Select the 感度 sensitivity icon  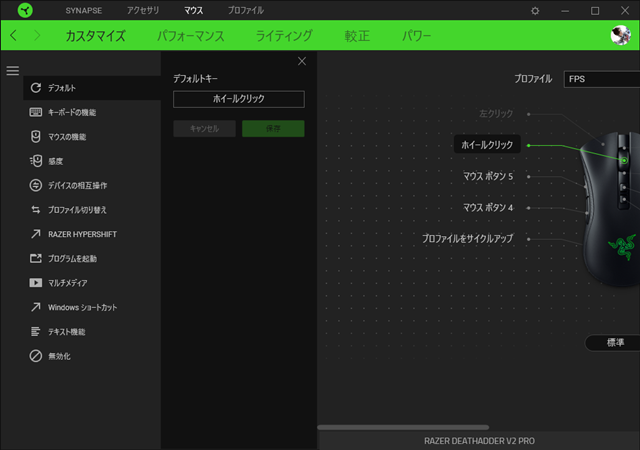(x=36, y=161)
